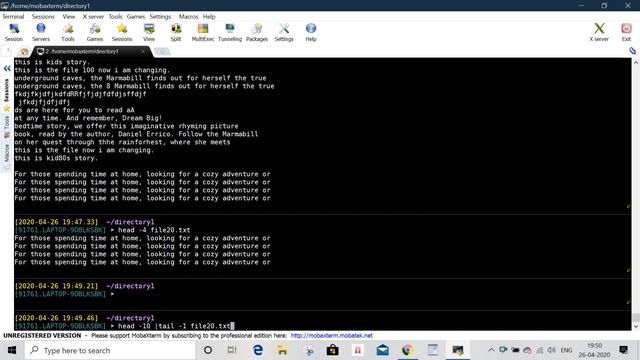Open the Settings toolbar icon
This screenshot has width=640, height=360.
tap(284, 32)
